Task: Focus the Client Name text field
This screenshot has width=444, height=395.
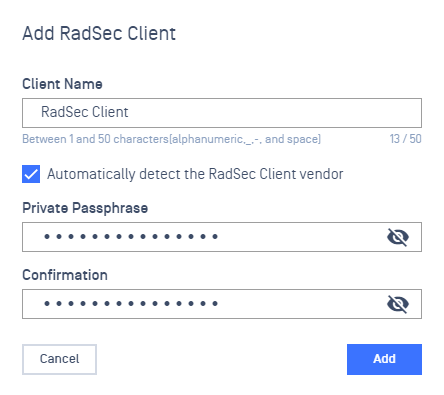Action: point(222,113)
